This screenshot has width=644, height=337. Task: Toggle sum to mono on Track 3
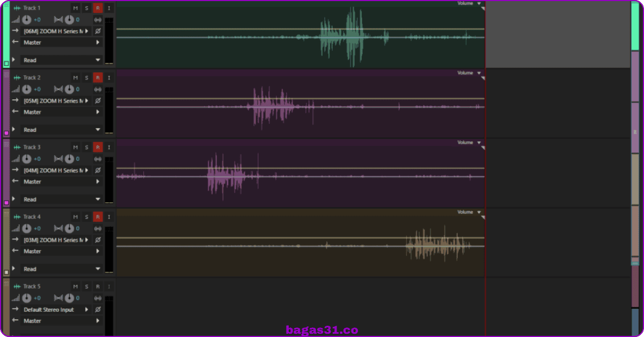coord(98,159)
